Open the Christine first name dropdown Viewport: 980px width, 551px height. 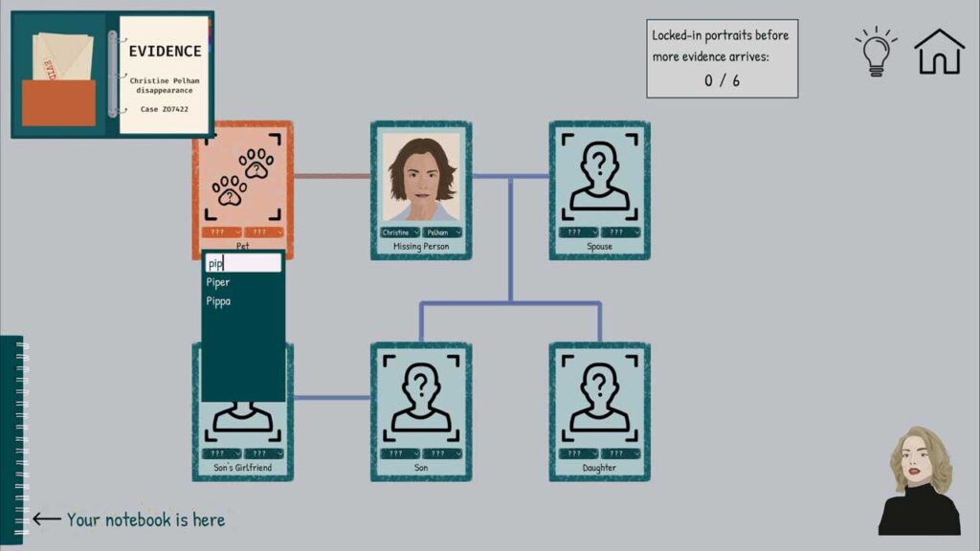(x=400, y=232)
